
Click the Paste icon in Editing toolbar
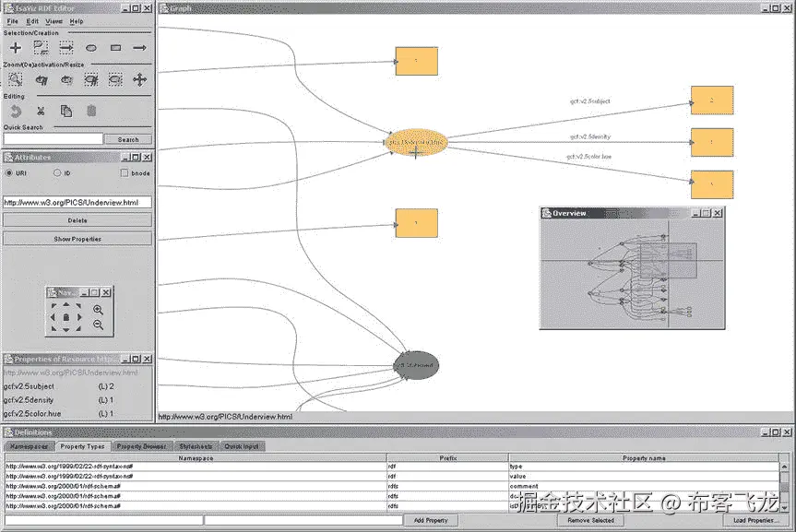point(91,111)
